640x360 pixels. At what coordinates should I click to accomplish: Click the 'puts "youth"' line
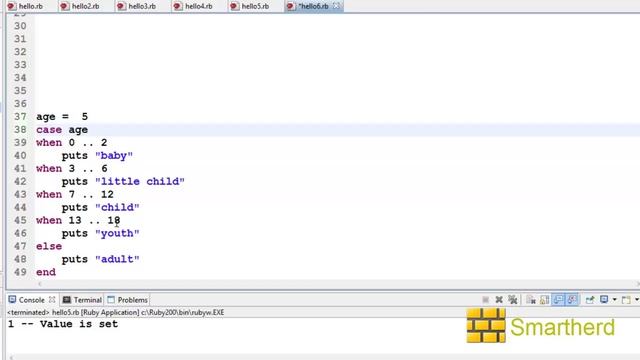pos(100,233)
